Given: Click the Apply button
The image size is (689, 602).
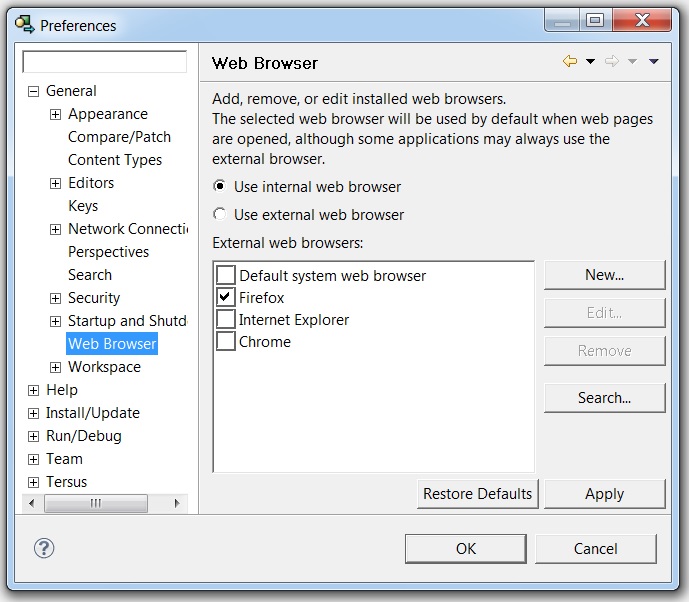Looking at the screenshot, I should 605,494.
